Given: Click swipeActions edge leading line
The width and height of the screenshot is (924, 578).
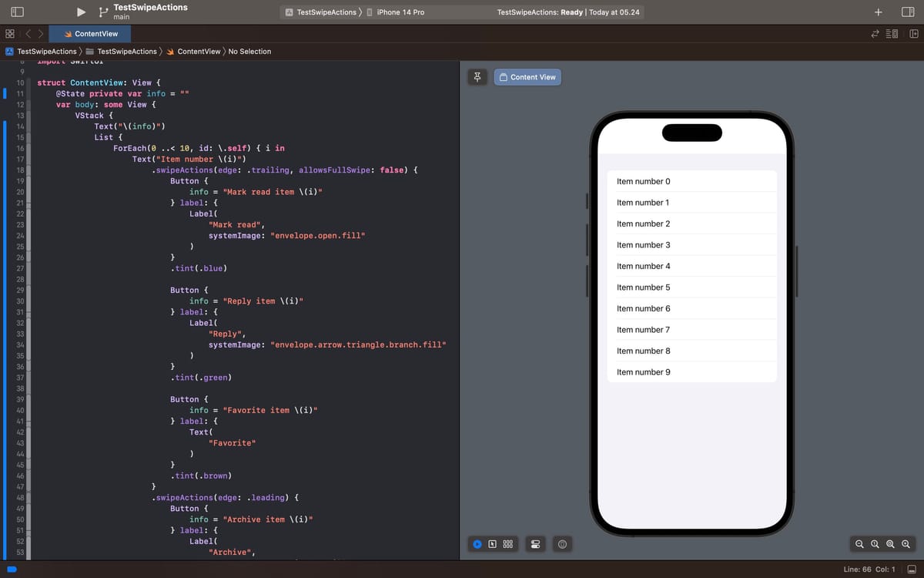Looking at the screenshot, I should click(226, 498).
